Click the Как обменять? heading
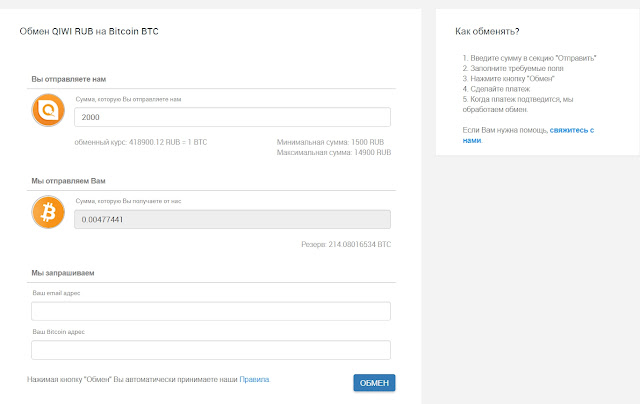This screenshot has width=640, height=404. pos(487,31)
